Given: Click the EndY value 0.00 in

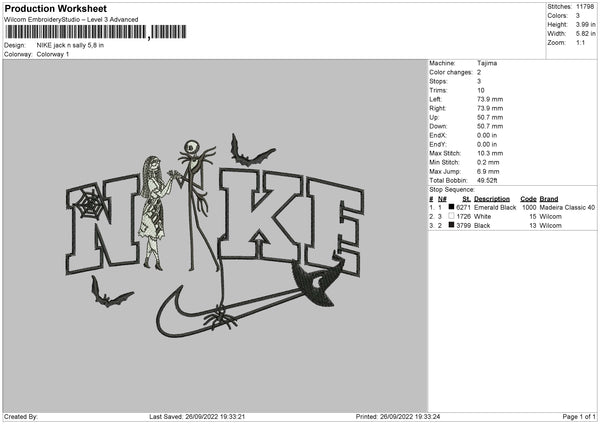Looking at the screenshot, I should 487,144.
